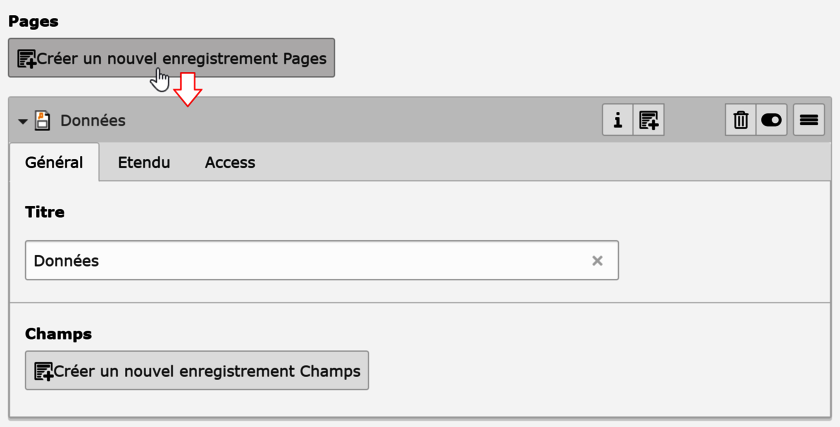Click the page icon beside the Données title

pyautogui.click(x=43, y=121)
